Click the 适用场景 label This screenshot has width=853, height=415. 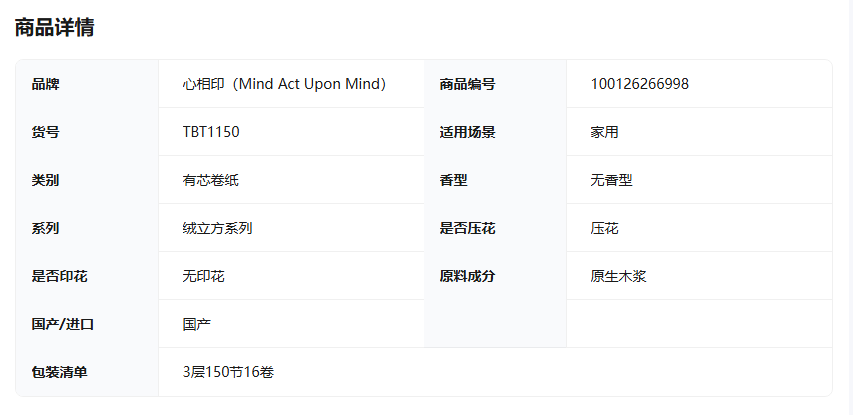tap(467, 132)
